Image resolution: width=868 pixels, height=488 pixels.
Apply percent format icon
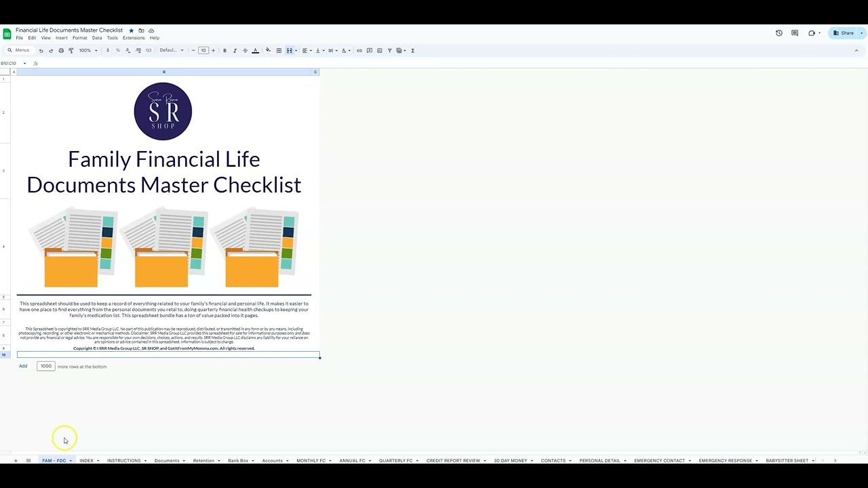click(x=117, y=51)
